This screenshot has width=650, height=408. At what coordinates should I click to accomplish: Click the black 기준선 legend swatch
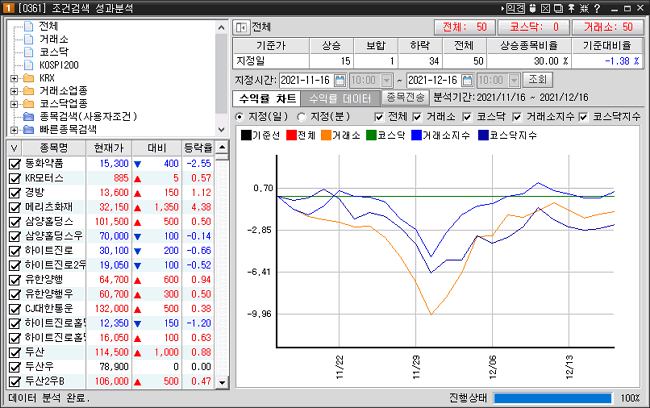coord(246,135)
